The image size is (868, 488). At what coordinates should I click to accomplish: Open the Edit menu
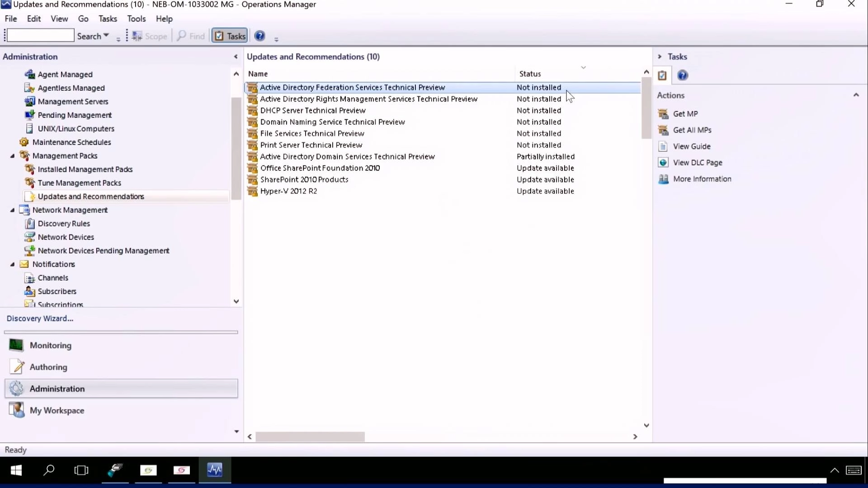[34, 19]
